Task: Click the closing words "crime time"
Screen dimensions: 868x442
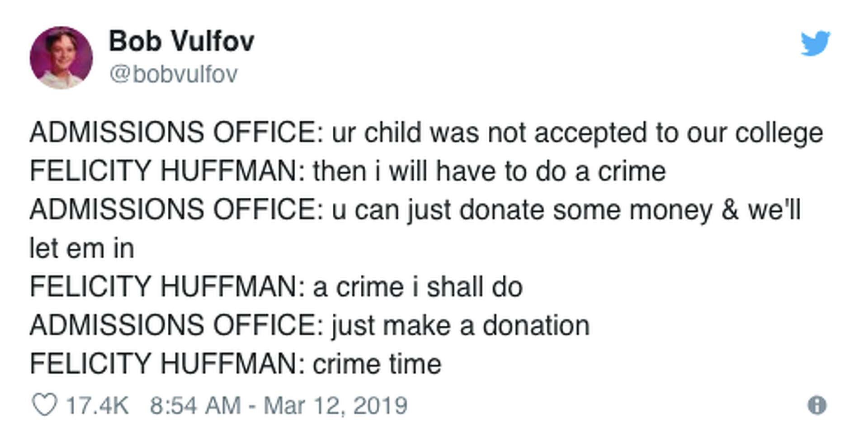Action: pyautogui.click(x=377, y=364)
